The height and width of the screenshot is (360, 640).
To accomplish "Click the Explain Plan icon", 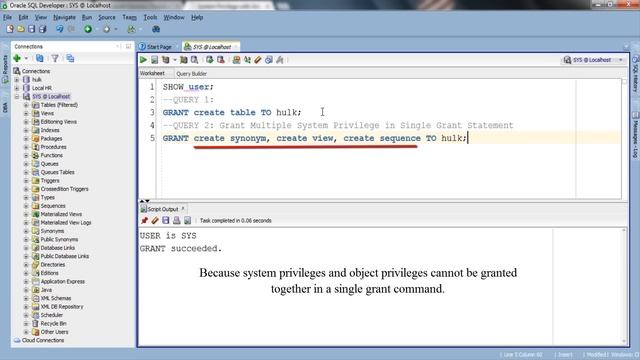I will point(165,60).
